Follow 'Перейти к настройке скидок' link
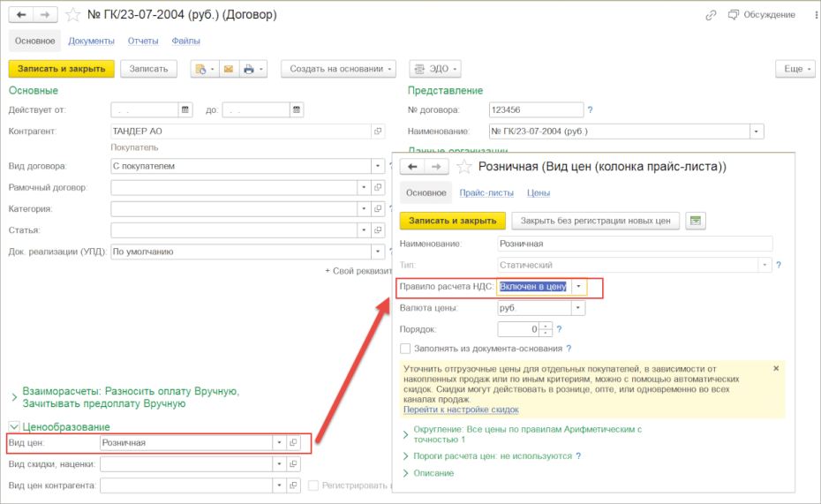 [x=461, y=410]
